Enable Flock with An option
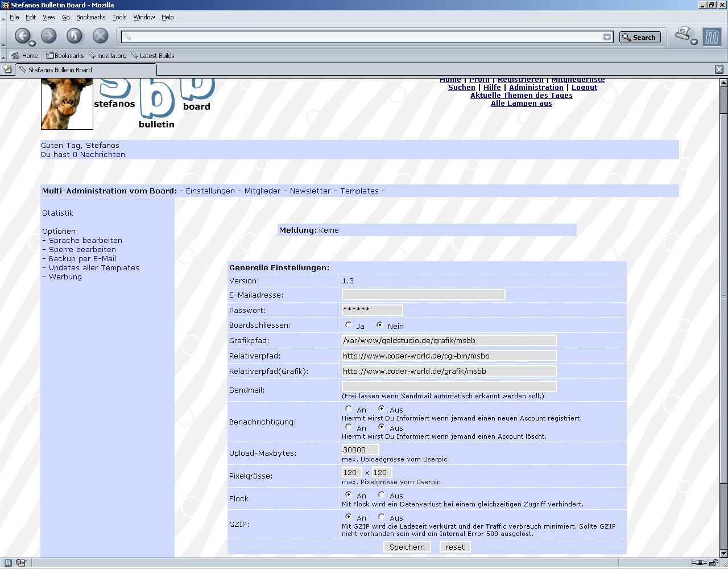This screenshot has width=728, height=569. [x=349, y=494]
